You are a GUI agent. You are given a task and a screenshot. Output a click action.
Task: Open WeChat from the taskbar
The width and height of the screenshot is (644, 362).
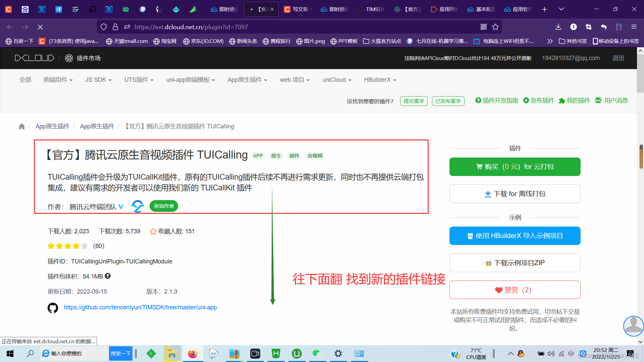[x=317, y=354]
